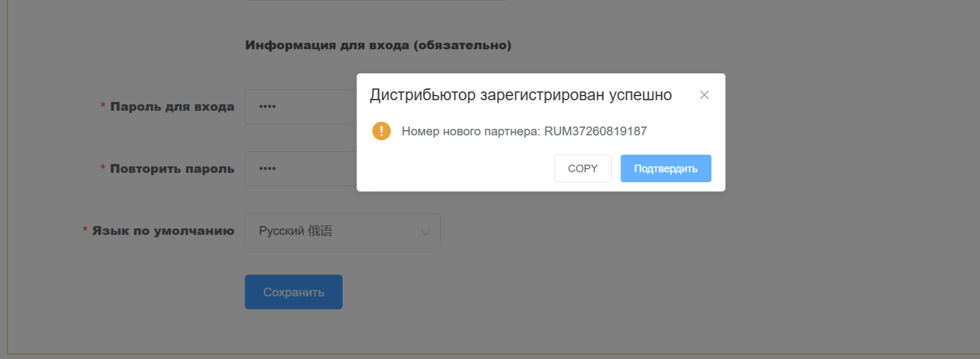
Task: Save the form with Сохранить
Action: 293,292
